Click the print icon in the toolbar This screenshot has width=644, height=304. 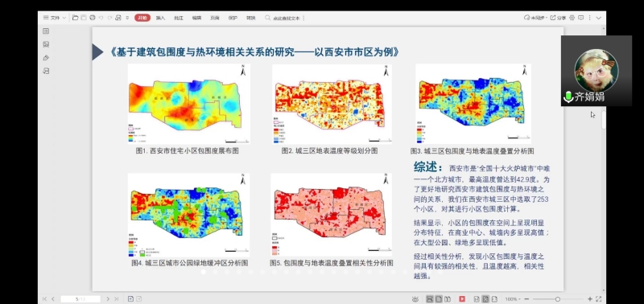pyautogui.click(x=93, y=18)
